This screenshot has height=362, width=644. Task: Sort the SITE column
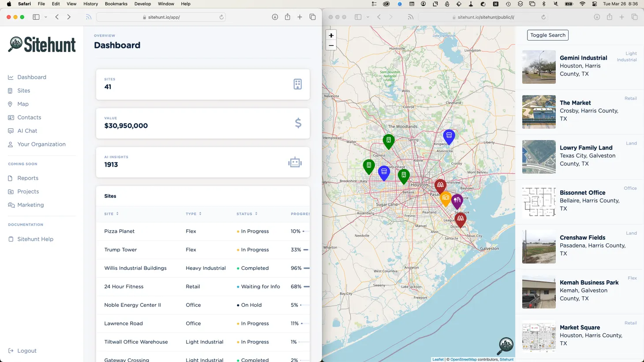click(117, 214)
